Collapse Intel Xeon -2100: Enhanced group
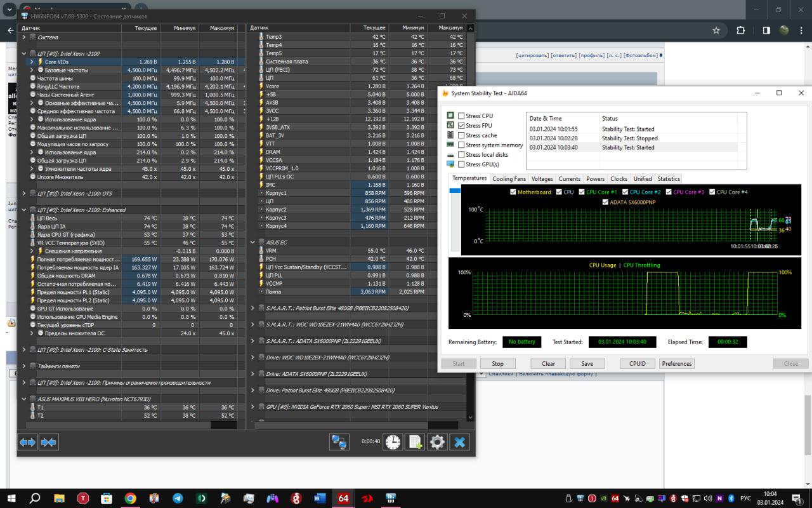812x508 pixels. [x=25, y=210]
